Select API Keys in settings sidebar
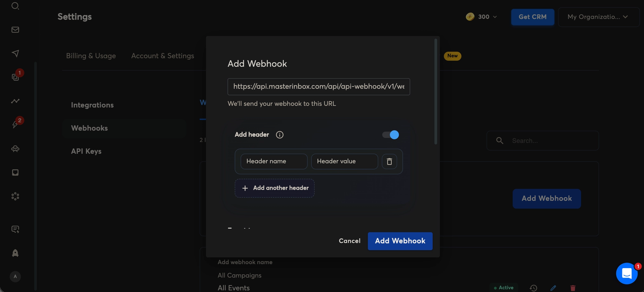The image size is (644, 292). 86,151
